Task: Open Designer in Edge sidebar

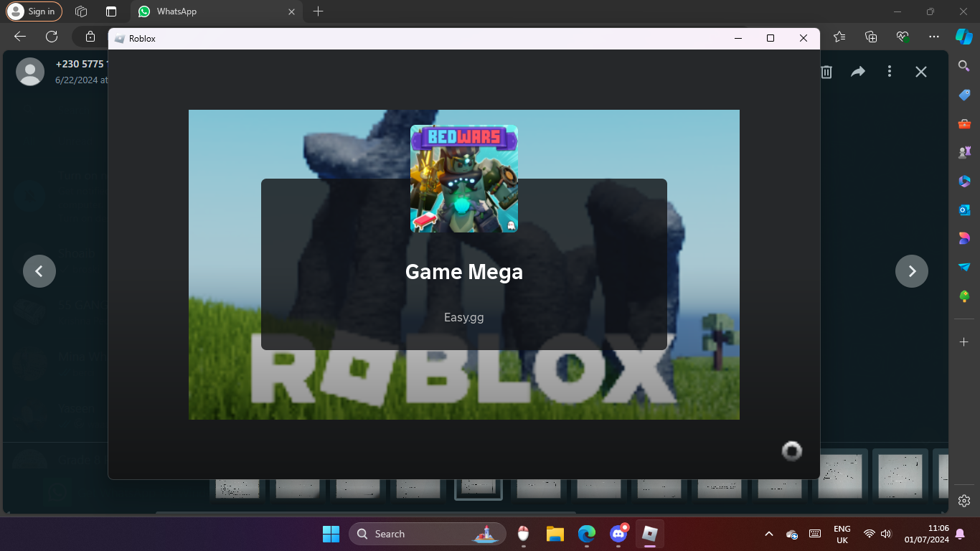Action: coord(964,238)
